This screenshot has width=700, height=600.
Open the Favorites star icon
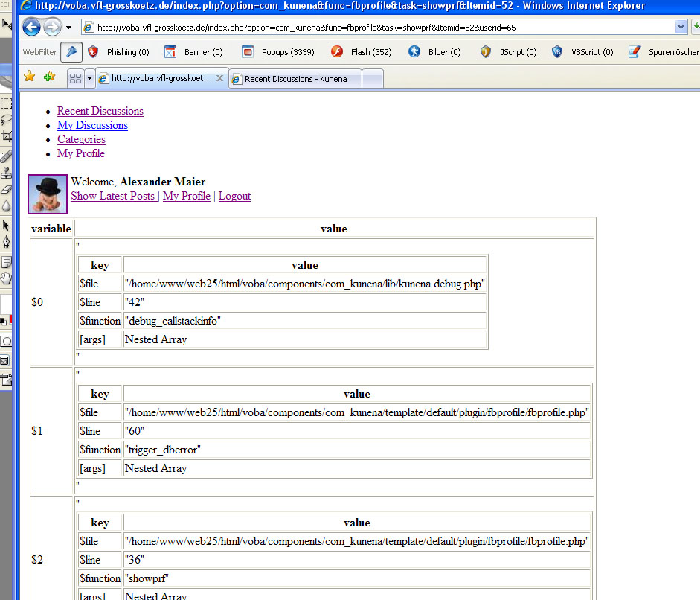point(29,77)
